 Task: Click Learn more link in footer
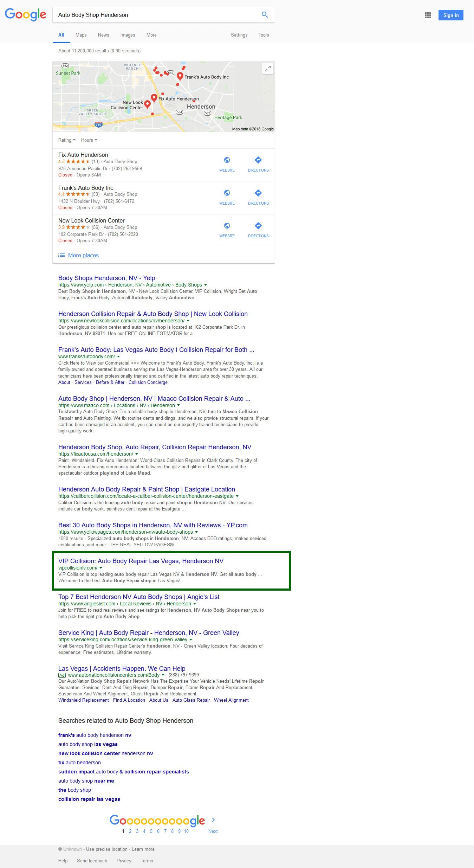pyautogui.click(x=143, y=849)
